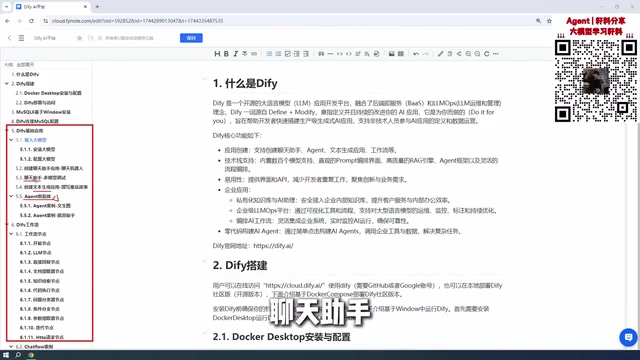Open outline item 3 MySQL基于Window安装
The height and width of the screenshot is (360, 640).
coord(41,112)
